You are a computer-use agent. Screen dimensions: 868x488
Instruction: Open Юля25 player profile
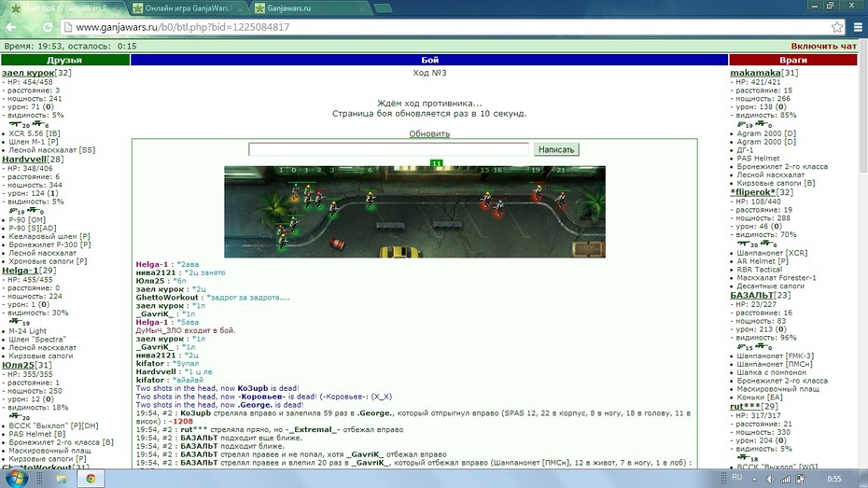click(18, 365)
